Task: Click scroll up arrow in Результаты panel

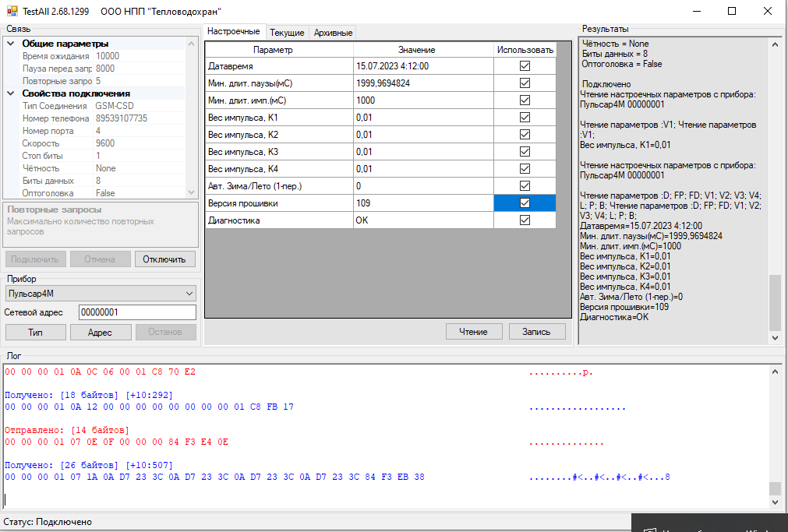Action: tap(775, 44)
